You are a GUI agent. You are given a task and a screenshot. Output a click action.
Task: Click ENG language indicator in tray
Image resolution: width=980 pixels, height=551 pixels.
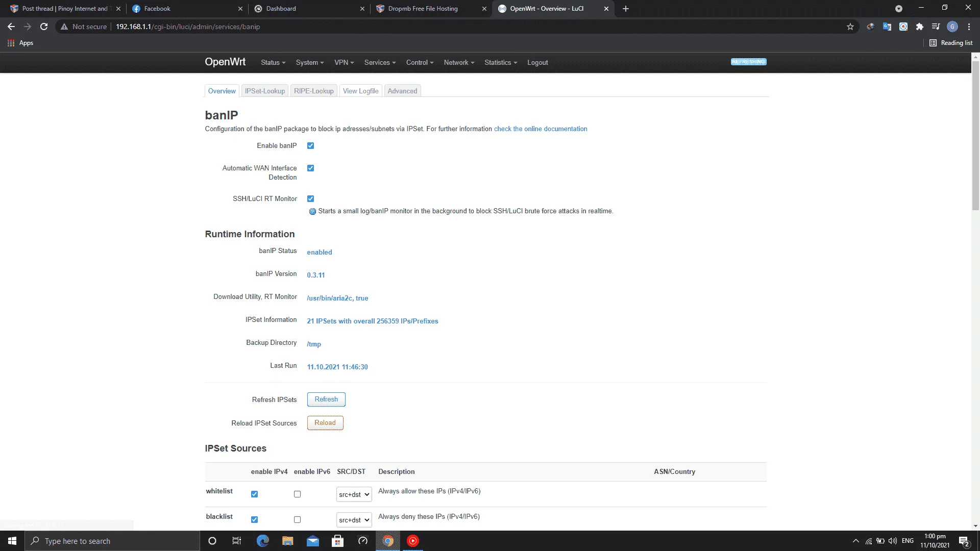[908, 541]
